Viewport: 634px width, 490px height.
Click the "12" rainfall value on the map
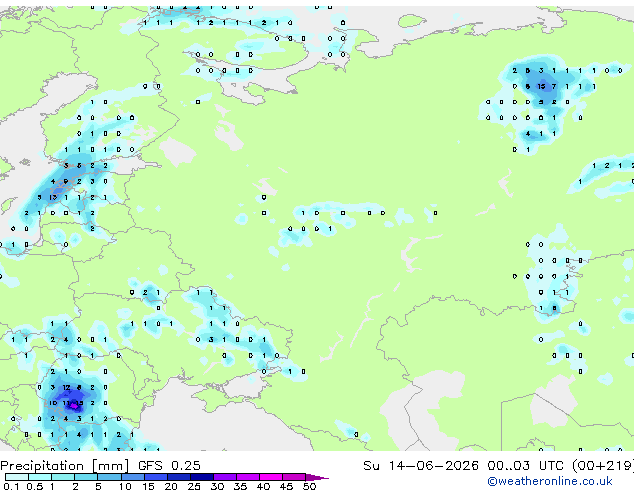[x=66, y=387]
